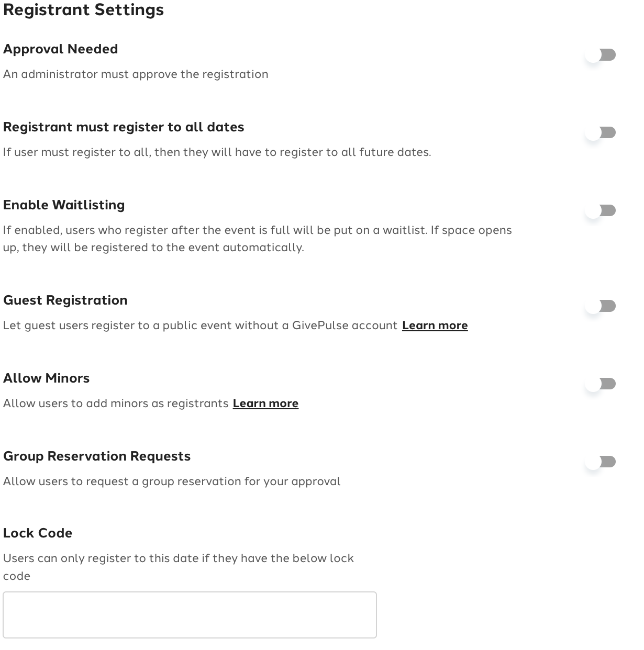
Task: Open Learn more link about adding minors
Action: pos(265,404)
